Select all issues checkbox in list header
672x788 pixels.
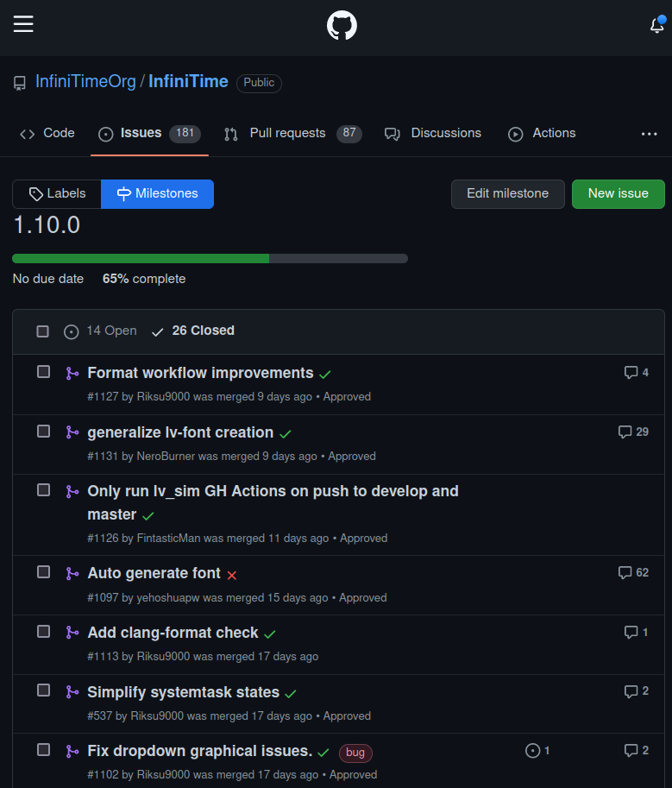coord(43,331)
